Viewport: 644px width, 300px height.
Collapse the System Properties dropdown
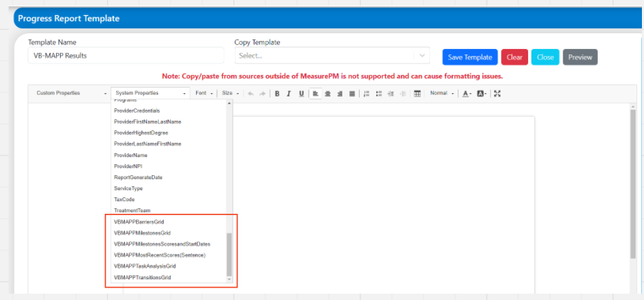coord(150,93)
